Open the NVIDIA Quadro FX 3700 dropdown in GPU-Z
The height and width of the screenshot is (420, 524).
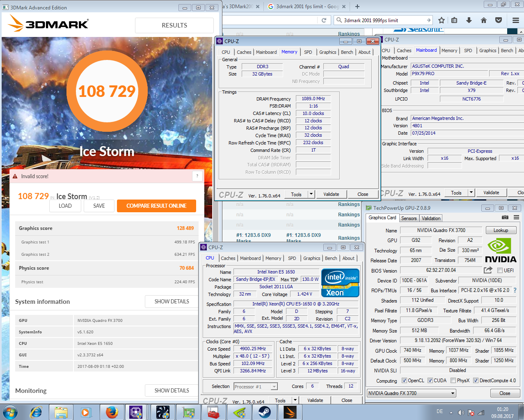411,393
